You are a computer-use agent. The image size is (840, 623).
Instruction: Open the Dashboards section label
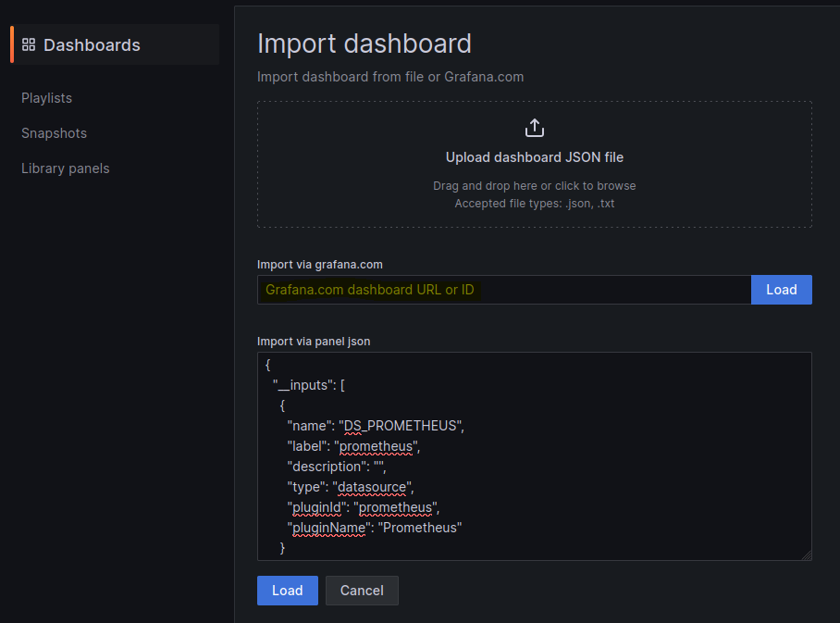92,44
